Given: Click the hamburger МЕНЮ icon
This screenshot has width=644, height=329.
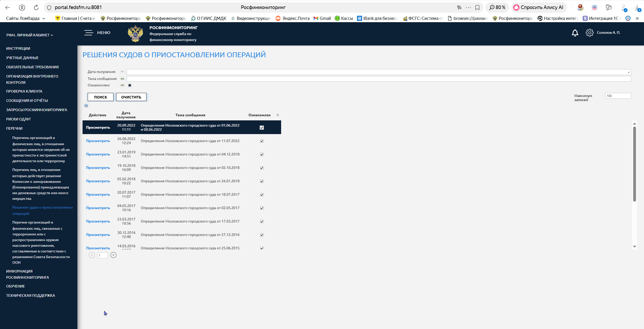Looking at the screenshot, I should pos(88,33).
